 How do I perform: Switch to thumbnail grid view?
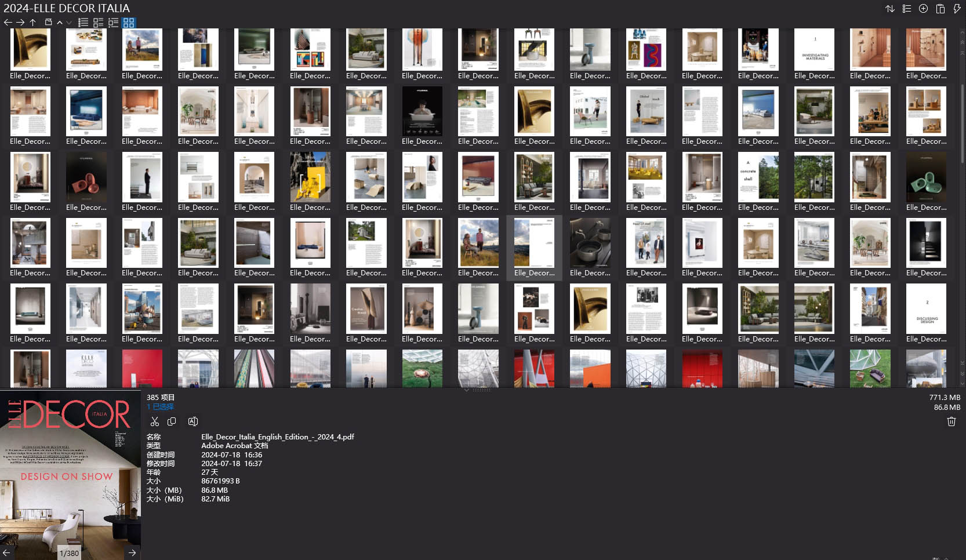[x=129, y=23]
